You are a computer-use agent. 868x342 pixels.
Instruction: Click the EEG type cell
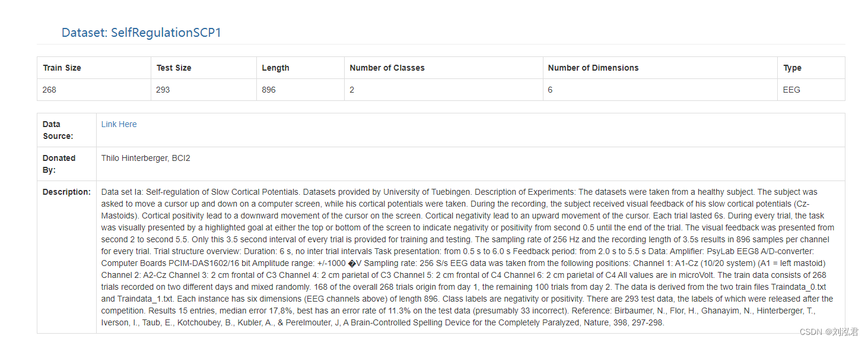coord(791,90)
